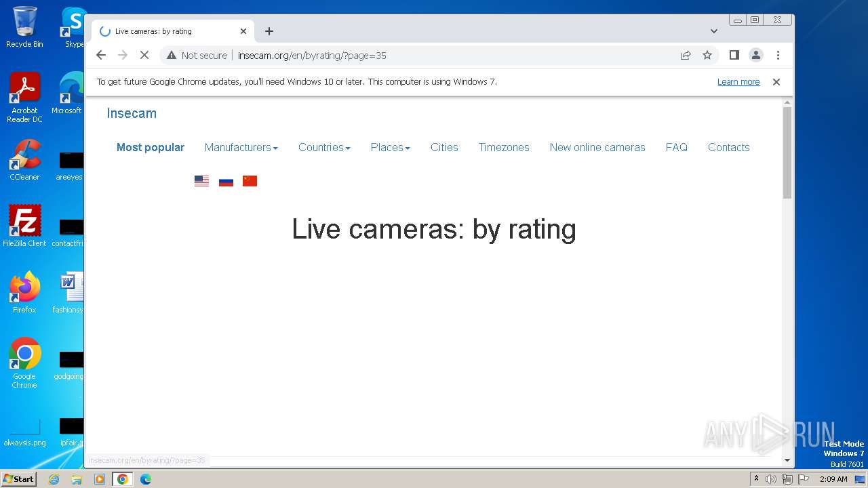This screenshot has width=868, height=488.
Task: Minimize the Chrome window
Action: tap(738, 20)
